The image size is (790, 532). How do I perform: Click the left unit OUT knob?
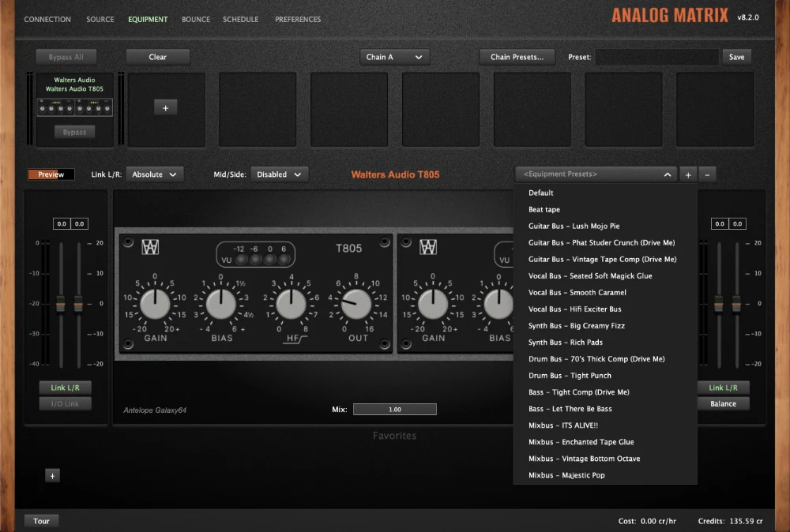[x=357, y=304]
